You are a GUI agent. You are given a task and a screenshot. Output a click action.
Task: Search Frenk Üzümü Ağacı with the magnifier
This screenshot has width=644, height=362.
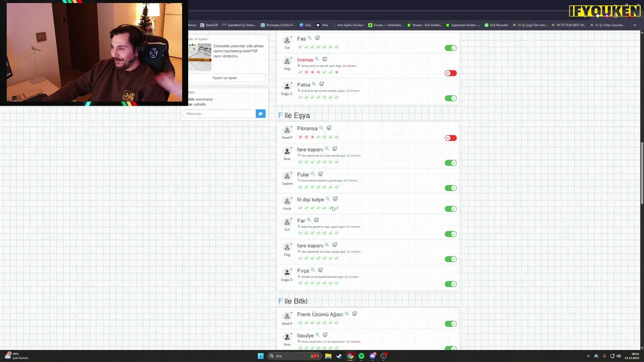click(x=347, y=314)
